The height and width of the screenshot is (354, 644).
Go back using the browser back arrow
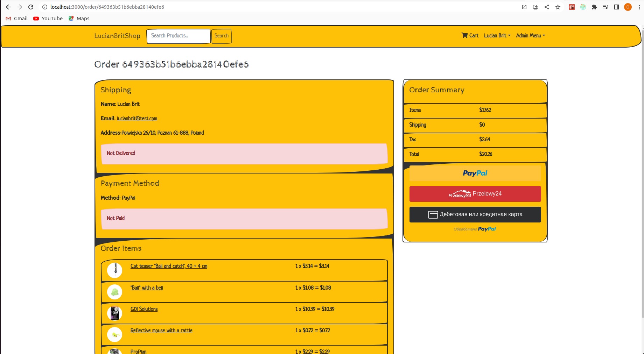point(8,7)
